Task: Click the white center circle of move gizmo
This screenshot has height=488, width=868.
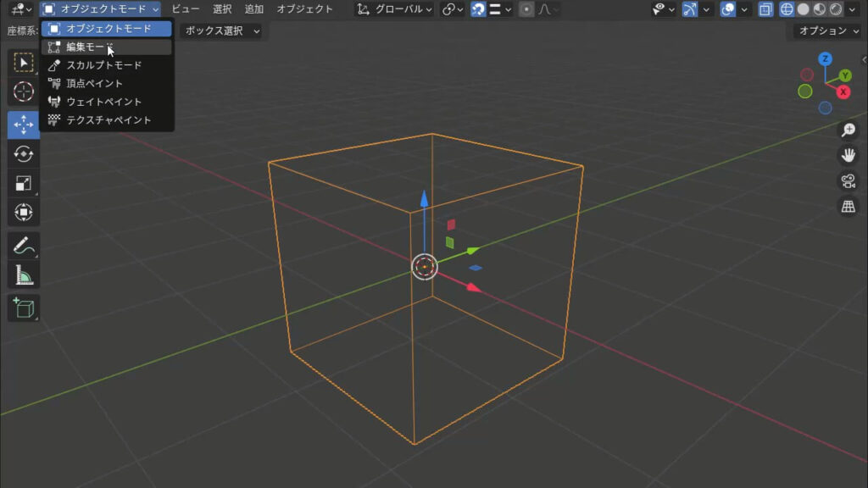Action: (x=425, y=267)
